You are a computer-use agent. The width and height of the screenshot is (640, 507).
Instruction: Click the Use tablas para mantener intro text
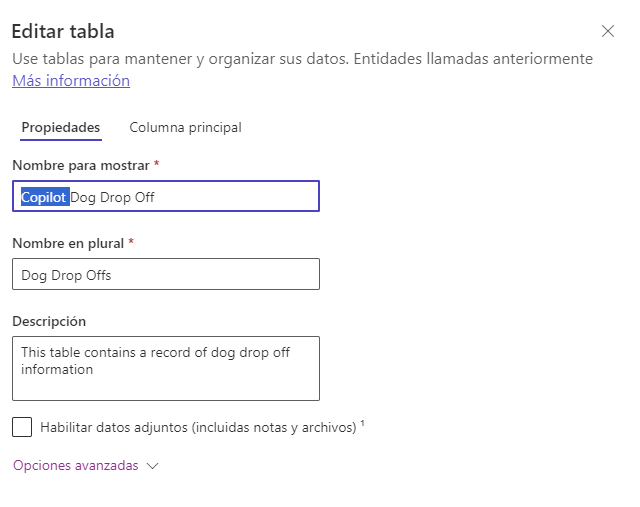coord(300,59)
